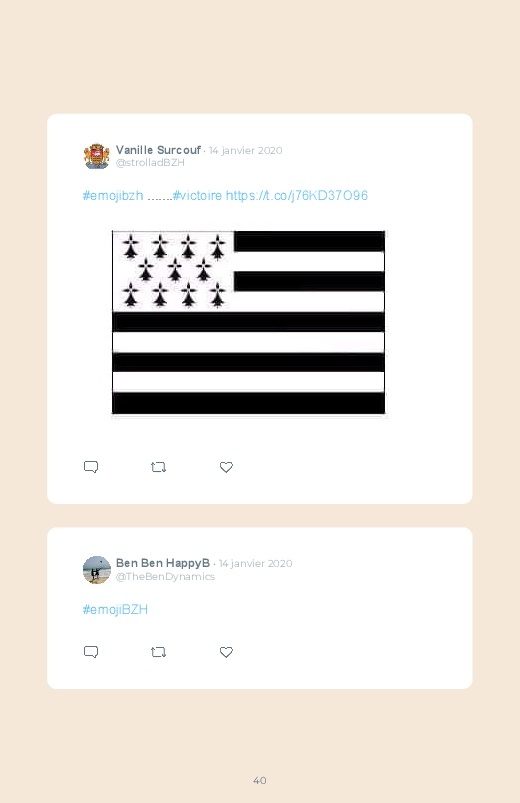Viewport: 520px width, 803px height.
Task: Click the reply icon on Ben Ben HappyB's tweet
Action: tap(91, 652)
